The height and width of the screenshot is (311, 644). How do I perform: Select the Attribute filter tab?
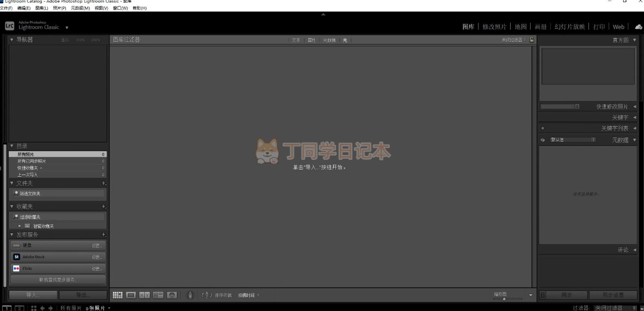312,40
